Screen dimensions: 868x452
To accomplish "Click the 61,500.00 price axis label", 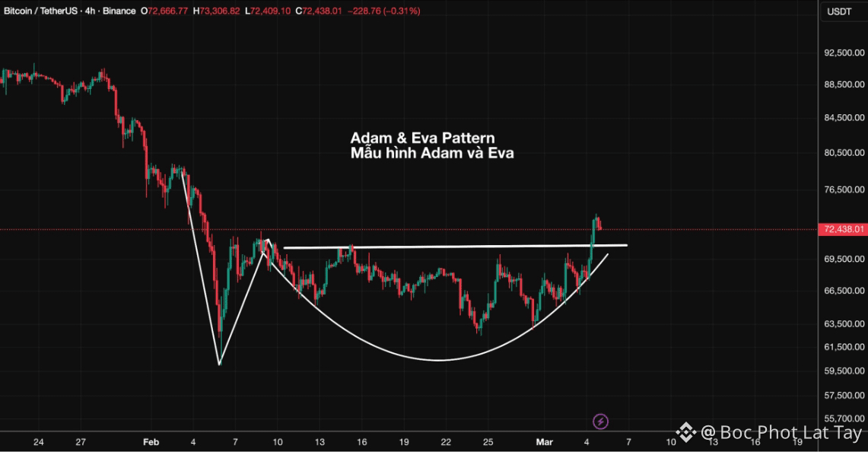I will coord(844,347).
